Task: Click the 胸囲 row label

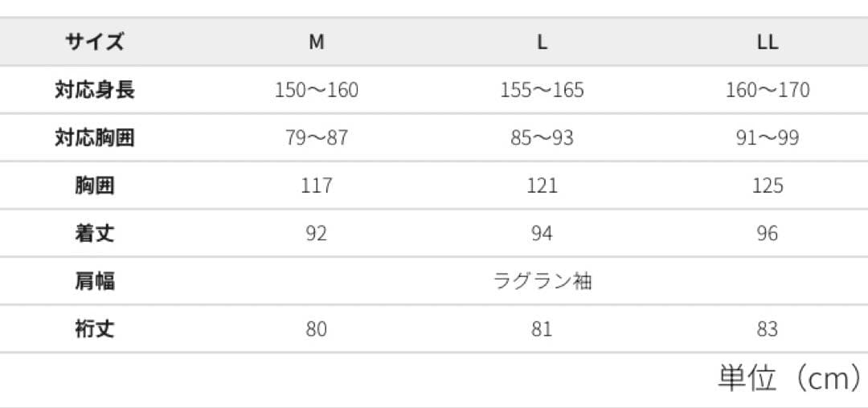Action: click(x=95, y=186)
